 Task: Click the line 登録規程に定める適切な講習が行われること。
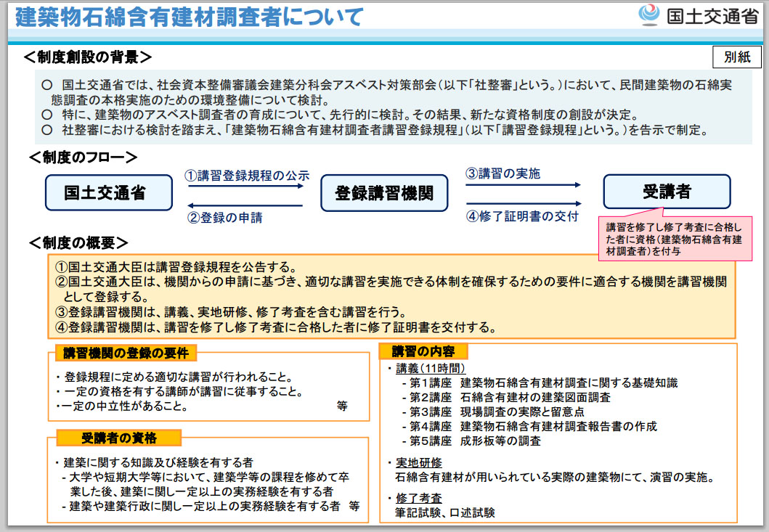(x=174, y=377)
